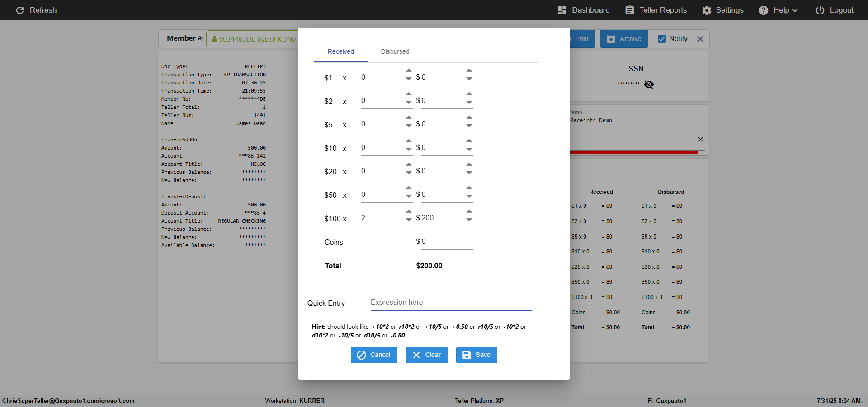Open Teller Reports clipboard icon

tap(629, 10)
